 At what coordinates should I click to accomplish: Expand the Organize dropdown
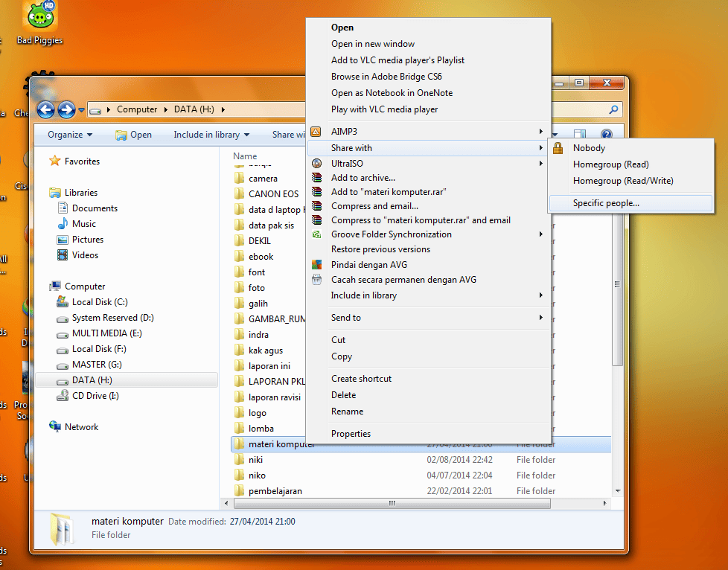pos(70,135)
